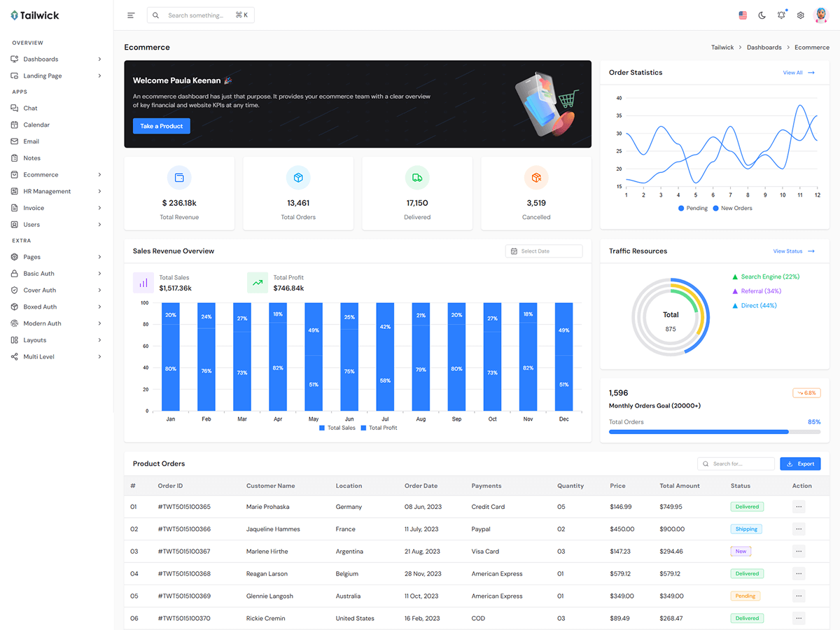Toggle dark mode with moon icon
The height and width of the screenshot is (630, 840).
(x=762, y=15)
